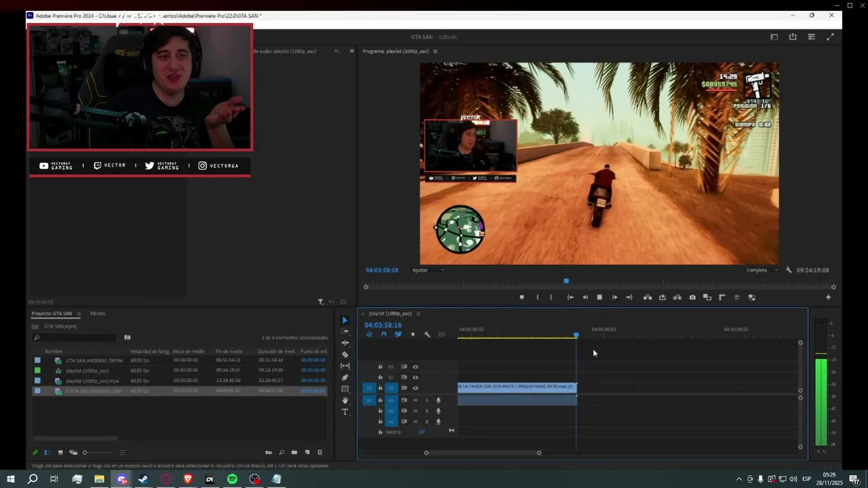Click the Program monitor playhead marker
The width and height of the screenshot is (868, 488).
tap(566, 281)
